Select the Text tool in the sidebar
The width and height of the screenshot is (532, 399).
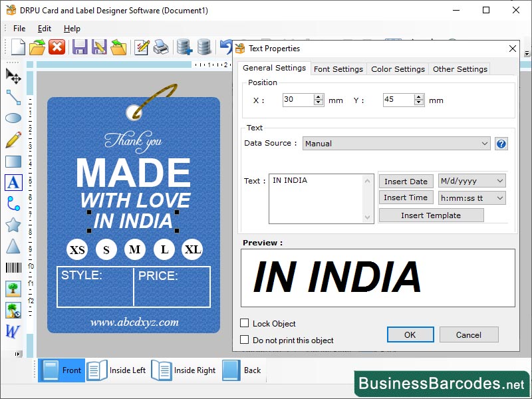tap(13, 182)
